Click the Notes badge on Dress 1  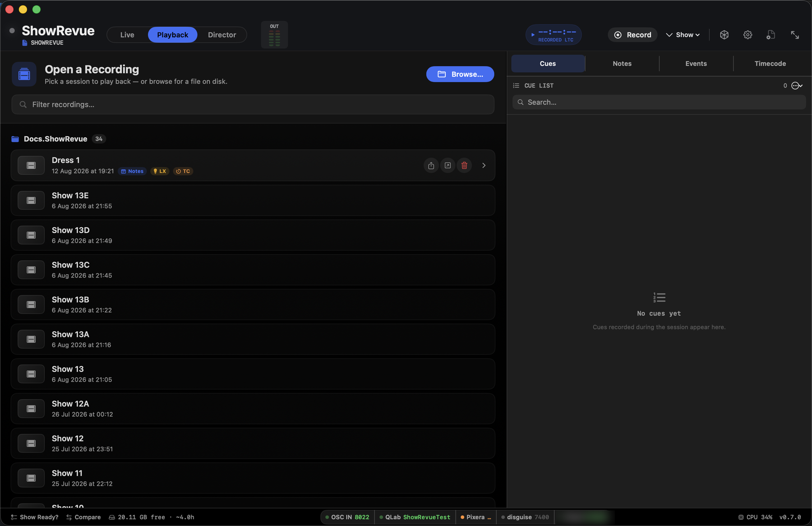[132, 171]
